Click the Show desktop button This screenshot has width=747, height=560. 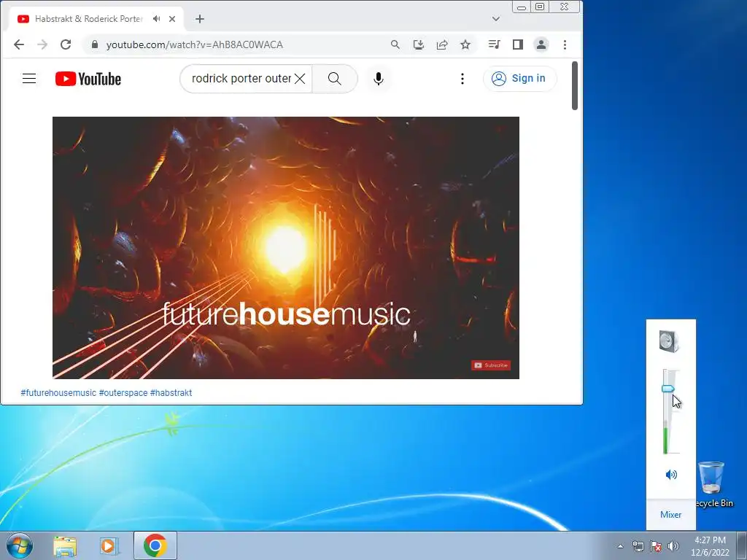[742, 545]
